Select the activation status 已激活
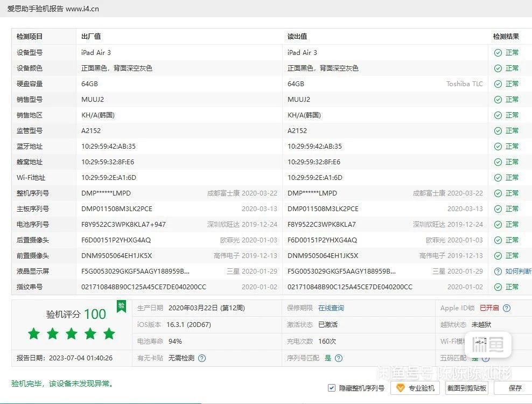Viewport: 532px width, 404px height. 328,325
